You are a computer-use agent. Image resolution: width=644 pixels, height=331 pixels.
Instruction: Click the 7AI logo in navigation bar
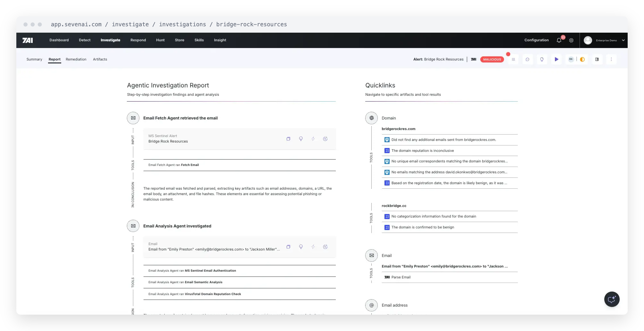(x=28, y=40)
